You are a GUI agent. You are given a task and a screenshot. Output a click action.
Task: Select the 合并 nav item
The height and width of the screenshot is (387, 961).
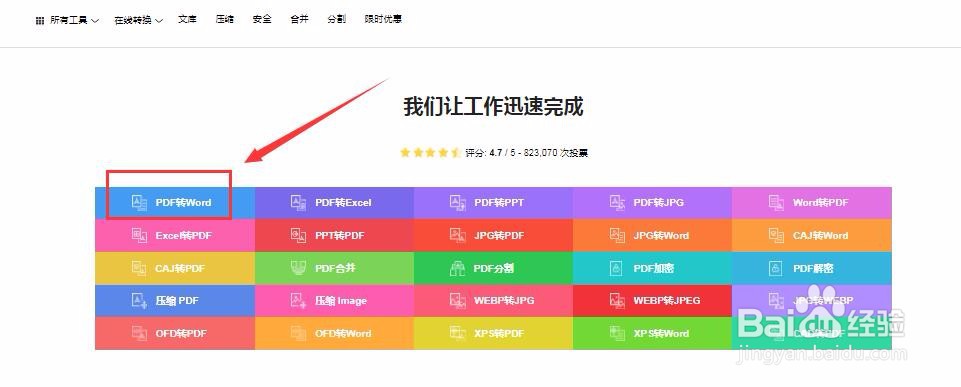(x=299, y=19)
